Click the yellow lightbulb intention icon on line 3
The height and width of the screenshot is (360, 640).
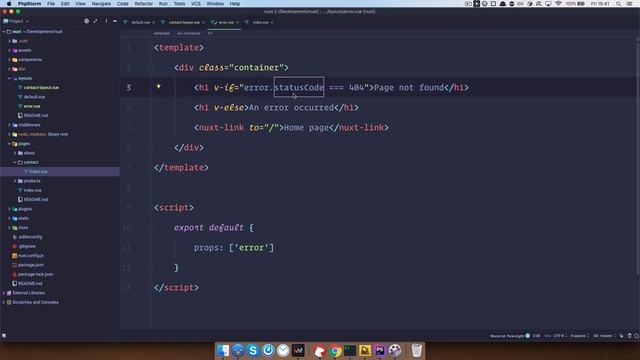[158, 87]
